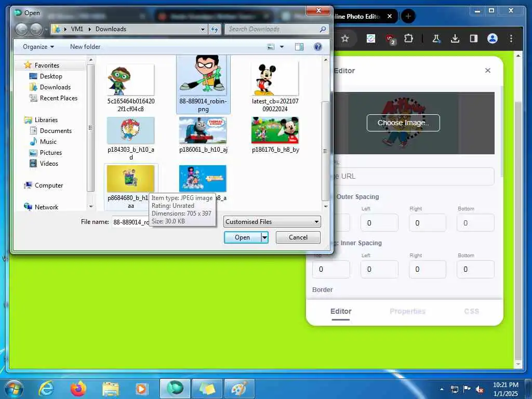This screenshot has height=399, width=532.
Task: Select Network in navigation pane
Action: tap(46, 207)
